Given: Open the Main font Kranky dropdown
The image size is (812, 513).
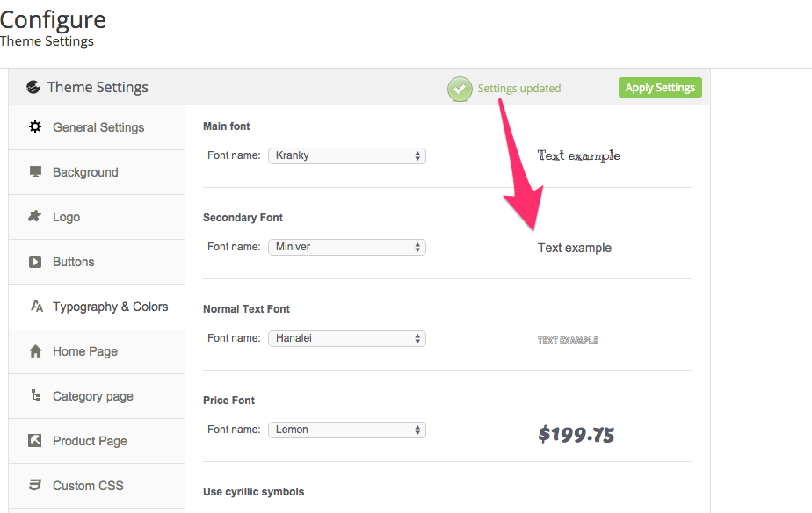Looking at the screenshot, I should click(x=347, y=155).
